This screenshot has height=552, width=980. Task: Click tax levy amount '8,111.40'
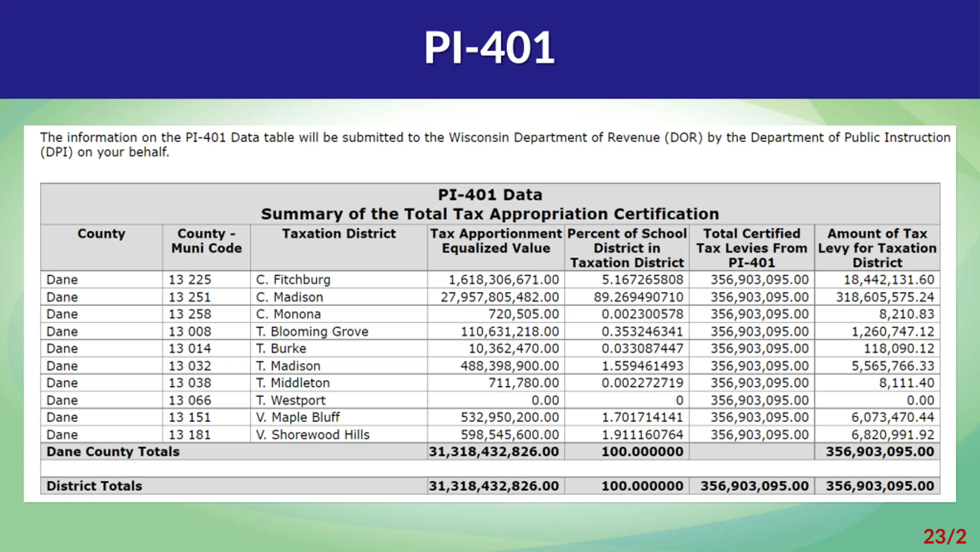906,383
